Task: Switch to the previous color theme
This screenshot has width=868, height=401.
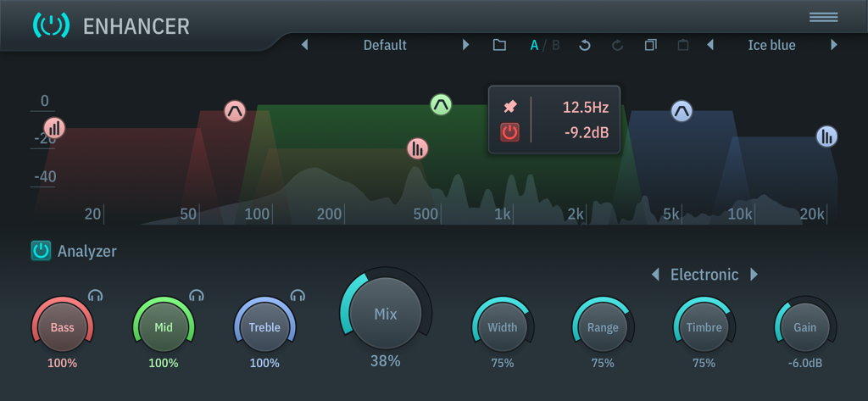Action: click(710, 45)
